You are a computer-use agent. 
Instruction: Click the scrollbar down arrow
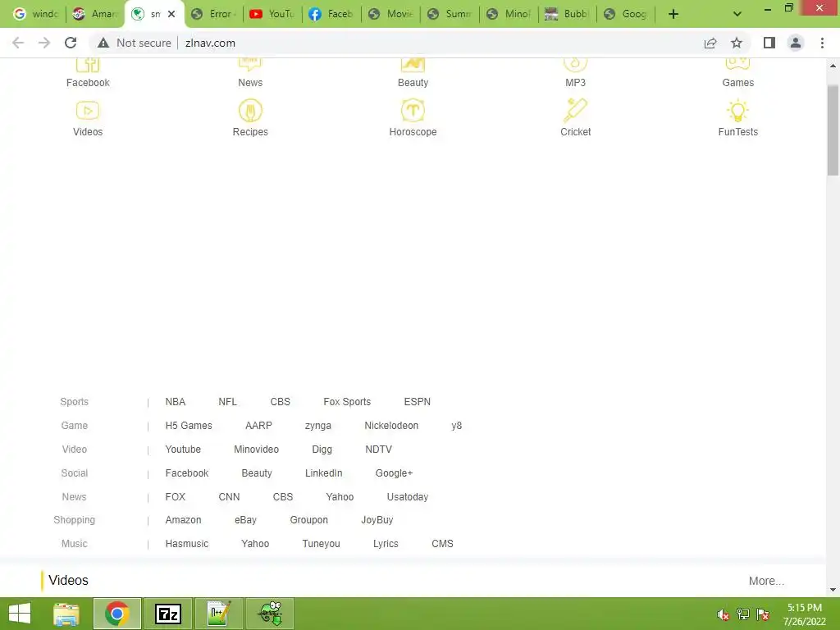click(833, 590)
